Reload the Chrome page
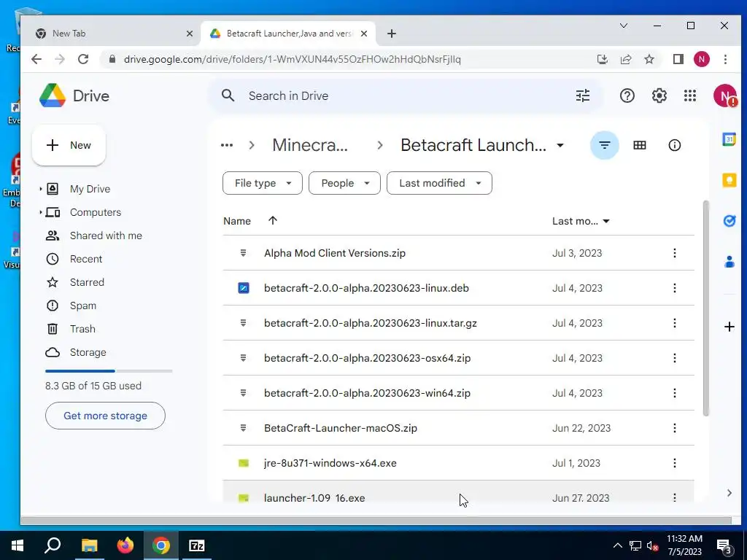This screenshot has height=560, width=747. click(83, 59)
